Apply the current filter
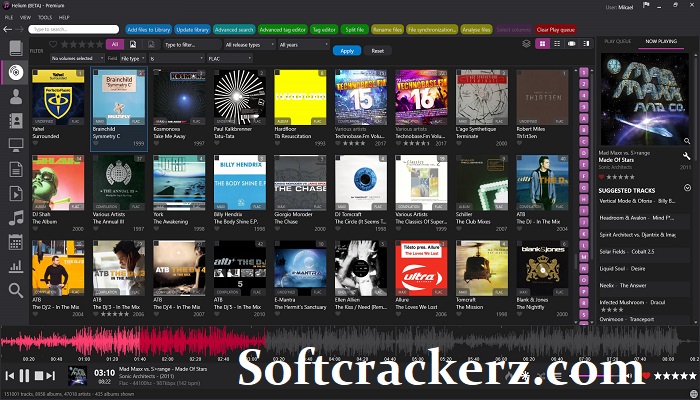This screenshot has width=700, height=400. click(347, 51)
